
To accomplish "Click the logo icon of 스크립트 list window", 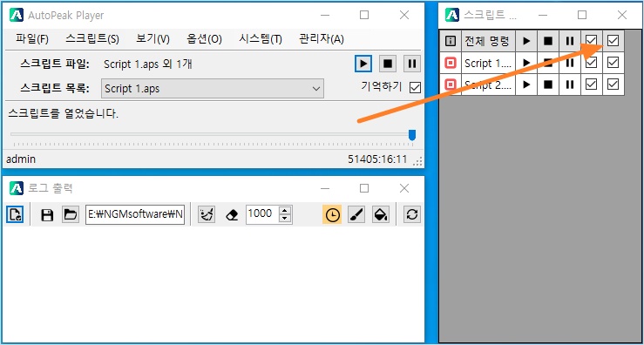I will pos(452,15).
